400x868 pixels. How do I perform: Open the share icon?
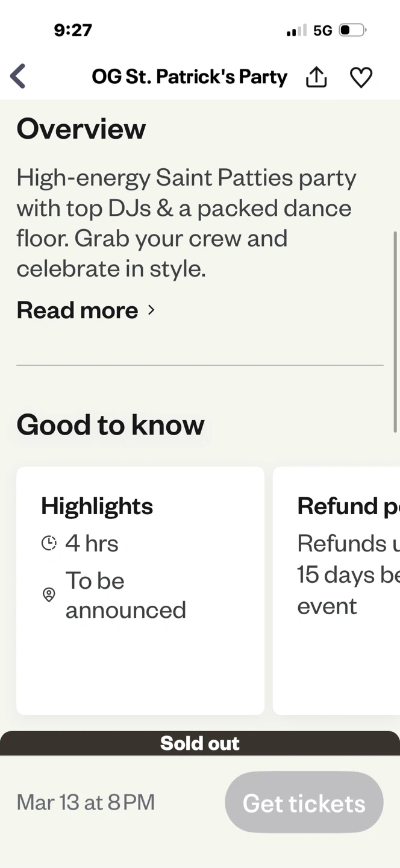(316, 77)
